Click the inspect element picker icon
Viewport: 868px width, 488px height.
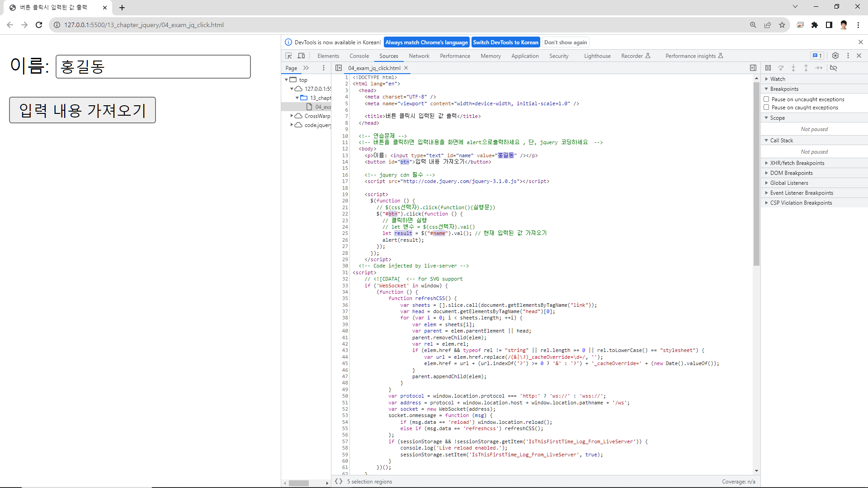[288, 56]
